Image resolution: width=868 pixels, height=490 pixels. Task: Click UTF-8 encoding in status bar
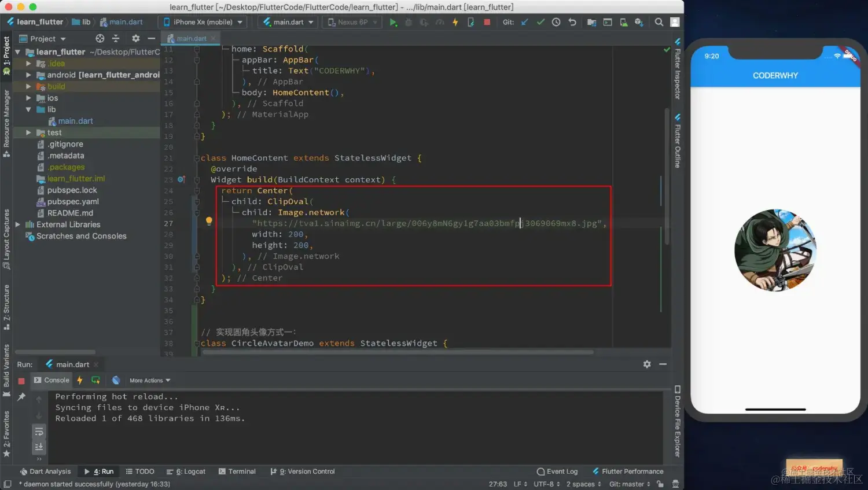pyautogui.click(x=547, y=484)
